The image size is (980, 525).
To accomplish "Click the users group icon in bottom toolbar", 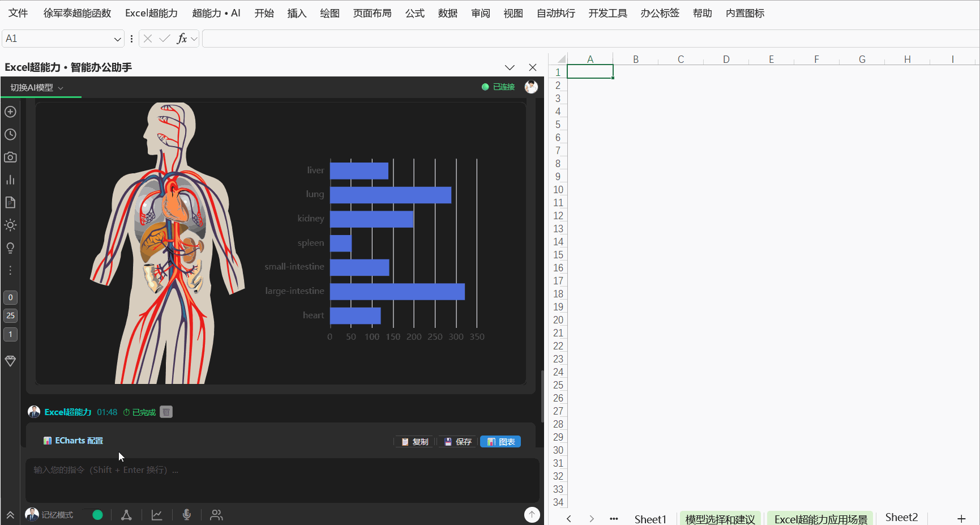I will pyautogui.click(x=216, y=515).
